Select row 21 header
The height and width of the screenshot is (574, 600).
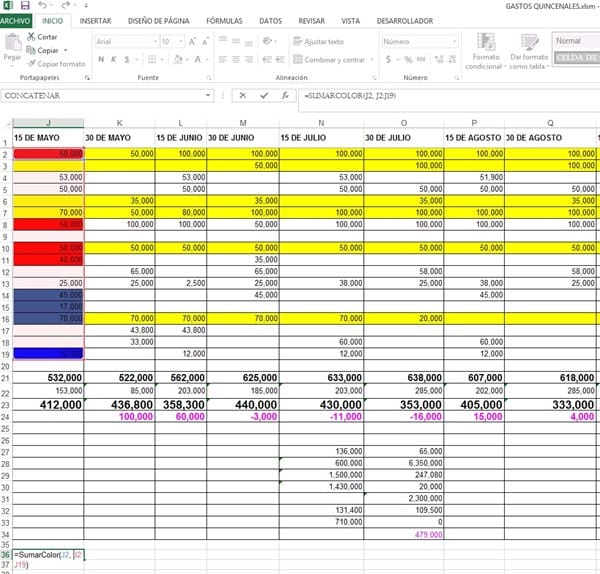pos(5,378)
